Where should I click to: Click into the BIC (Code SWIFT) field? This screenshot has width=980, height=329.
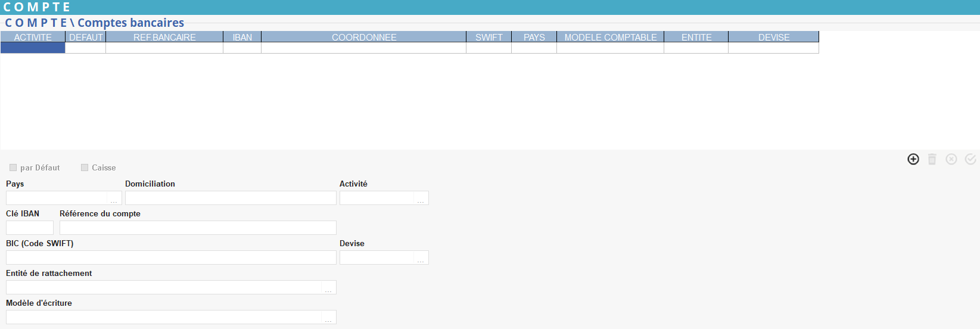coord(171,257)
